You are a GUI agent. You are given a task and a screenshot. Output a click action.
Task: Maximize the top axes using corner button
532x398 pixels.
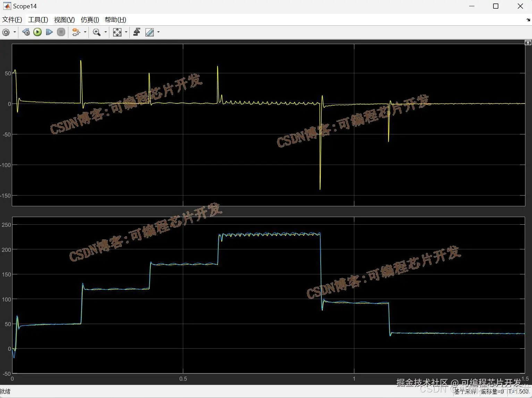[x=528, y=43]
